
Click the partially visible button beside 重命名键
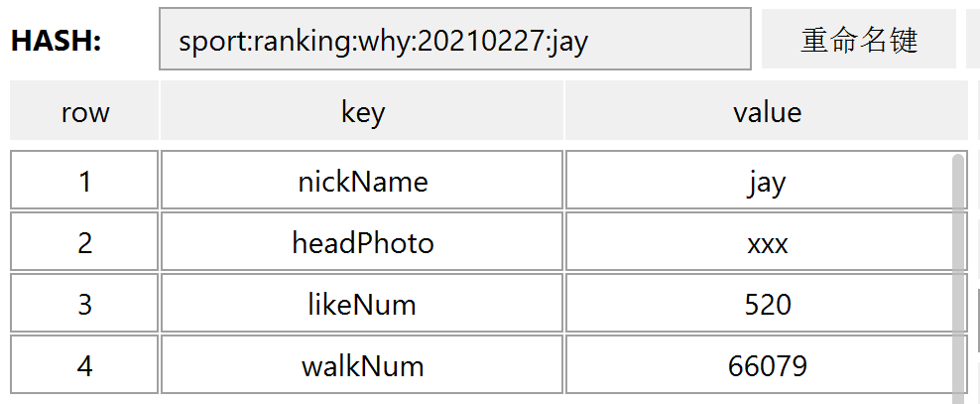coord(973,39)
